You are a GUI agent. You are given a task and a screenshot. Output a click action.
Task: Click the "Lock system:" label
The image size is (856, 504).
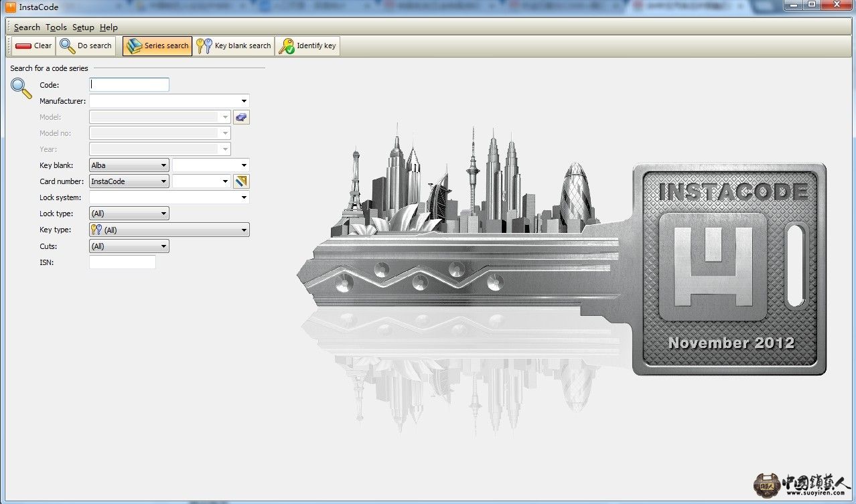click(60, 197)
